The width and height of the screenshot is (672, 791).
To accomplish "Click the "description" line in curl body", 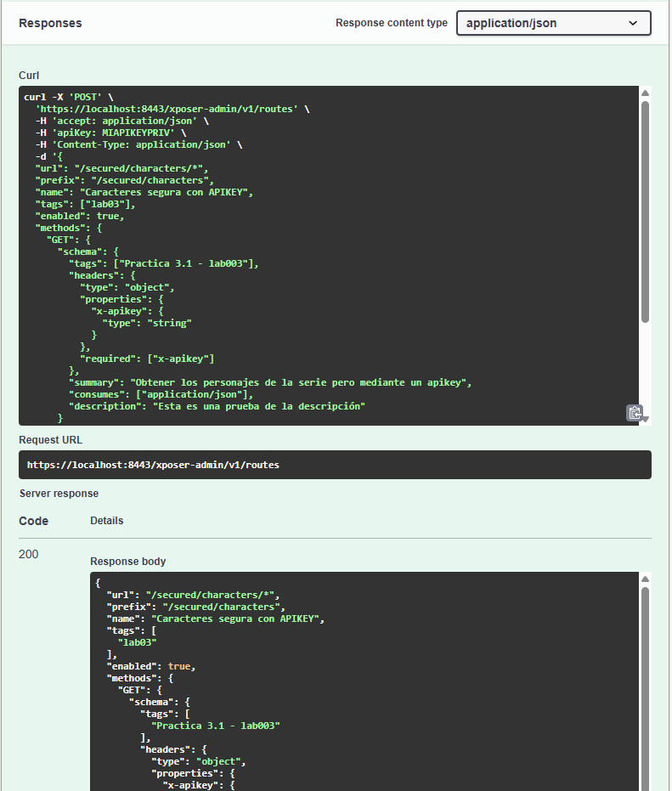I will pyautogui.click(x=216, y=406).
